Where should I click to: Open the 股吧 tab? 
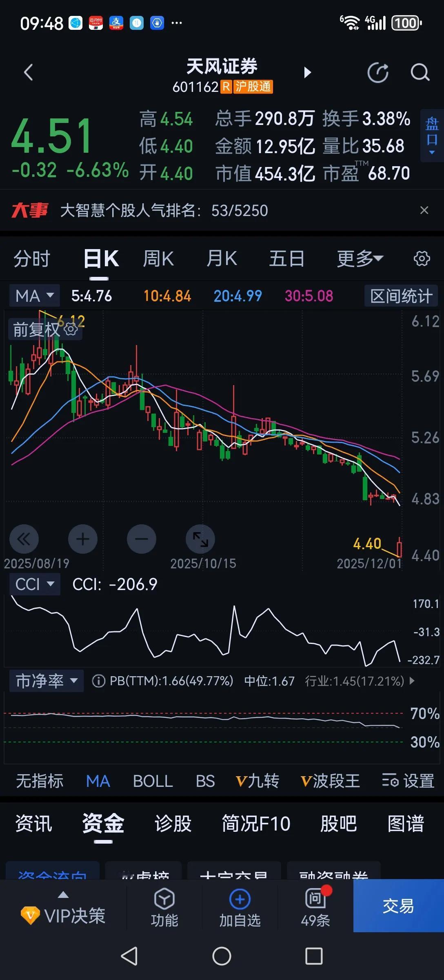coord(338,823)
